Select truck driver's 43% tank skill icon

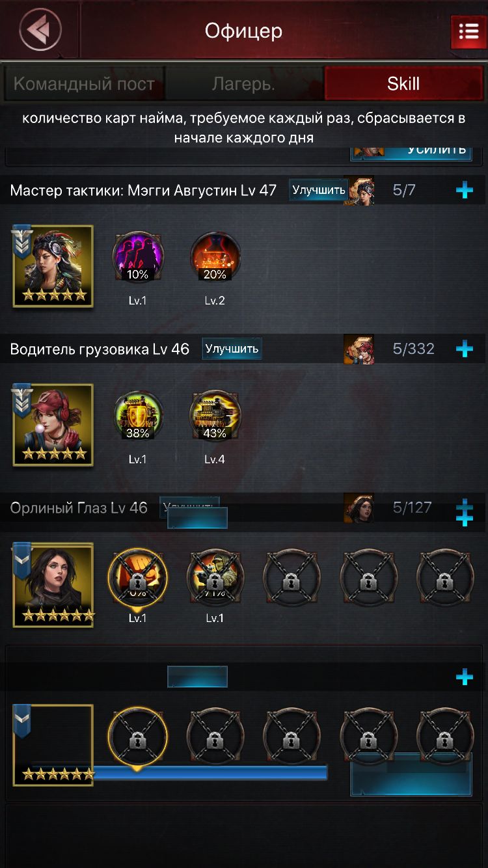coord(215,415)
